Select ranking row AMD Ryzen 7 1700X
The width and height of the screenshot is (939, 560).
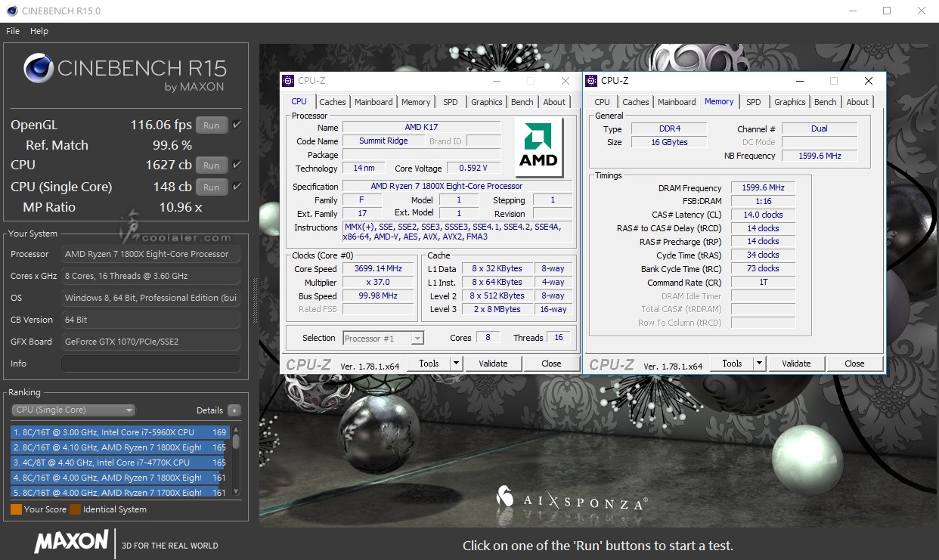120,492
